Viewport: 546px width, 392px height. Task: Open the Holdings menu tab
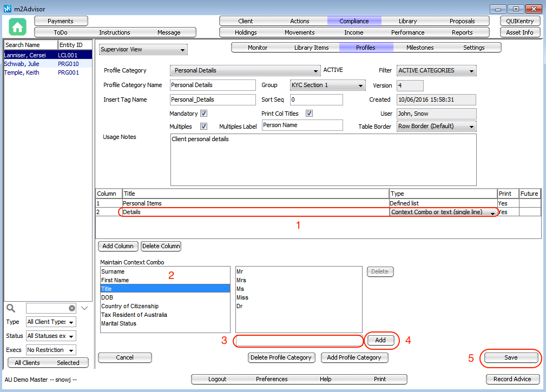(246, 32)
